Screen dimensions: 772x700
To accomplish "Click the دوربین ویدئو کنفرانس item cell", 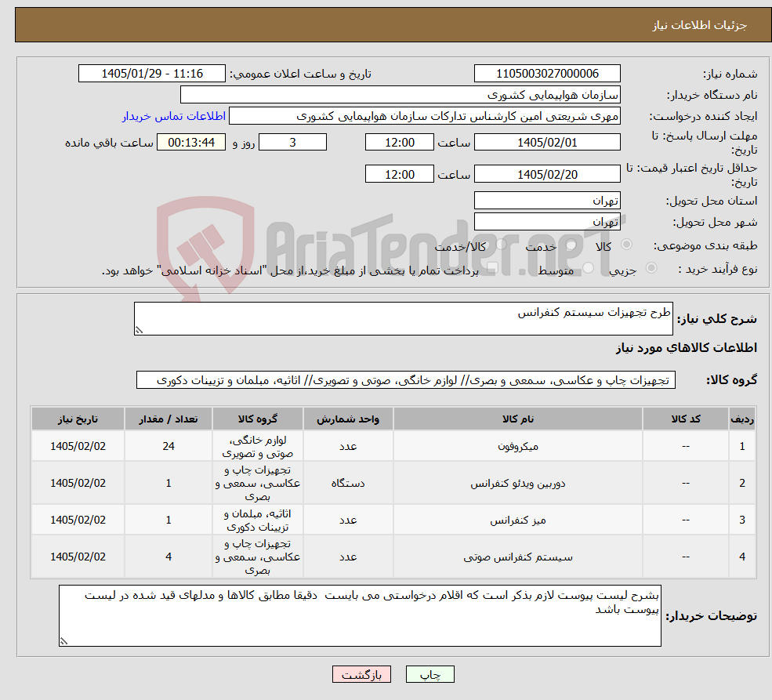I will pos(517,483).
